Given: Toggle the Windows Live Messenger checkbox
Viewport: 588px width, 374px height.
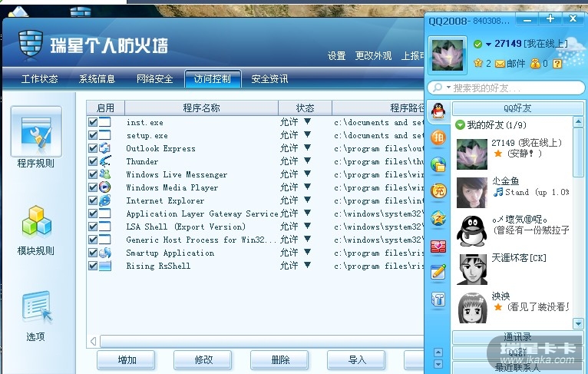Looking at the screenshot, I should click(x=93, y=174).
